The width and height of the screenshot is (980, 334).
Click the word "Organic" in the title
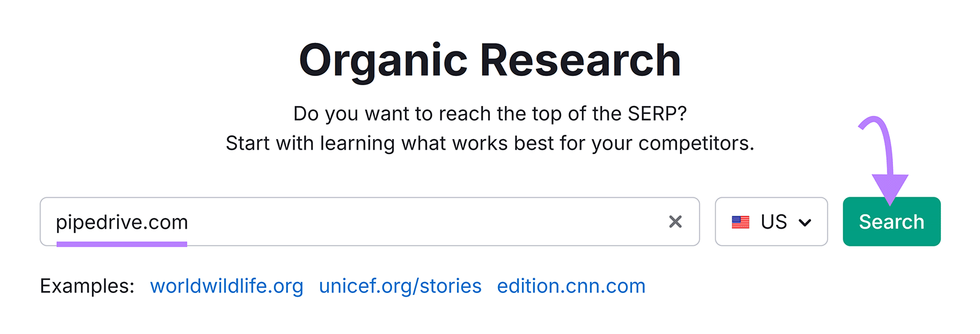click(383, 61)
